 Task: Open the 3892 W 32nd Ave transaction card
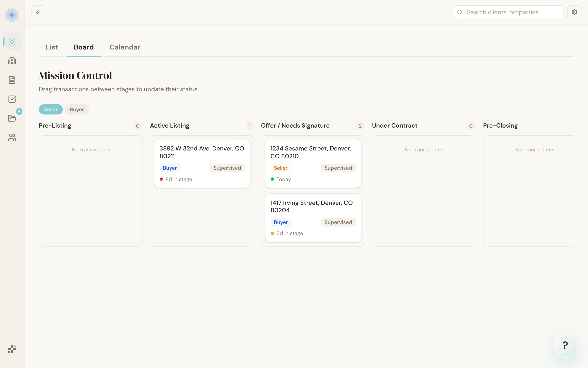(x=202, y=164)
